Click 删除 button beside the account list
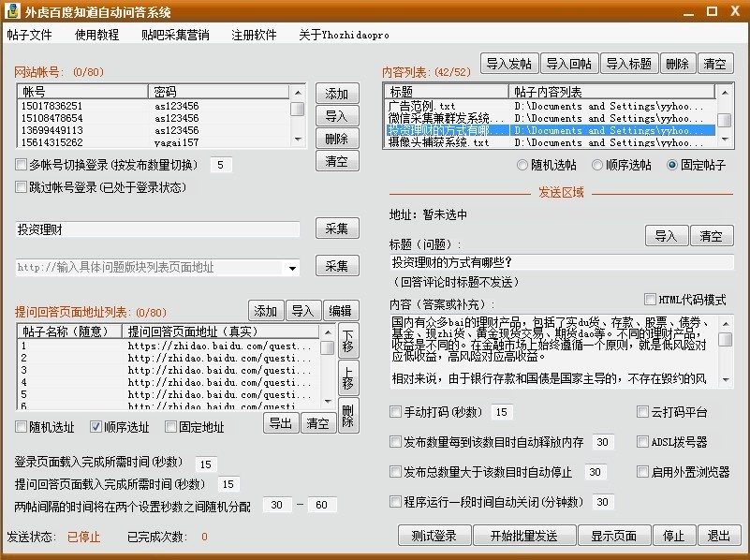The width and height of the screenshot is (750, 560). click(337, 139)
